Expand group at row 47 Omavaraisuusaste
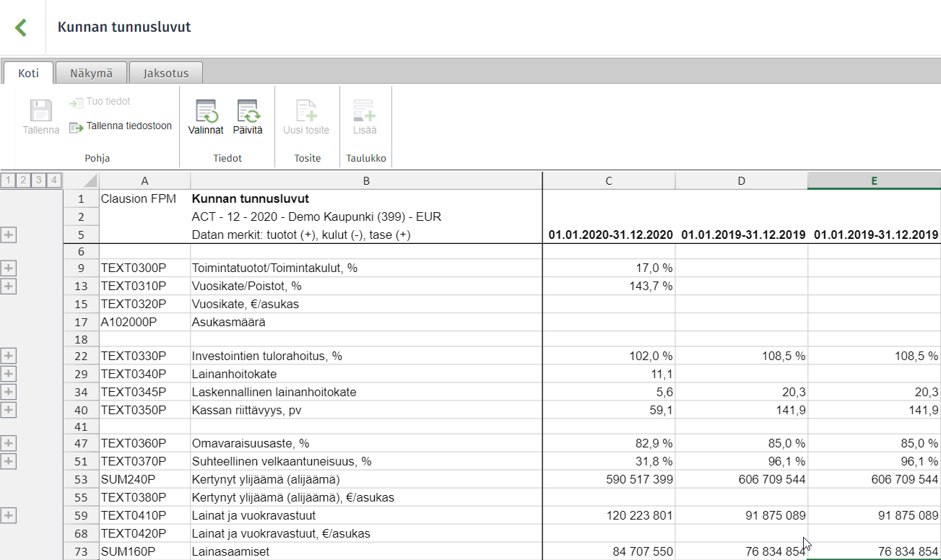Screen dimensions: 941x560 (x=9, y=443)
